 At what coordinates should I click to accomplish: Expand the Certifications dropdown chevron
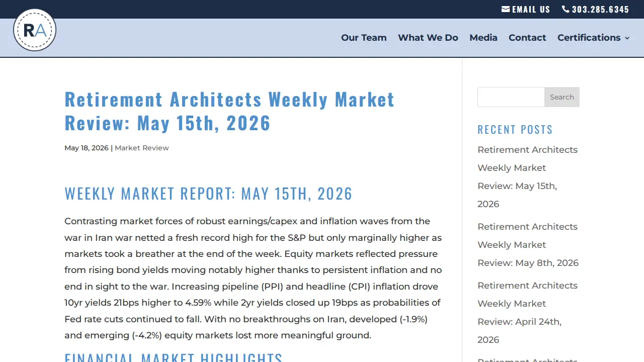click(x=627, y=38)
